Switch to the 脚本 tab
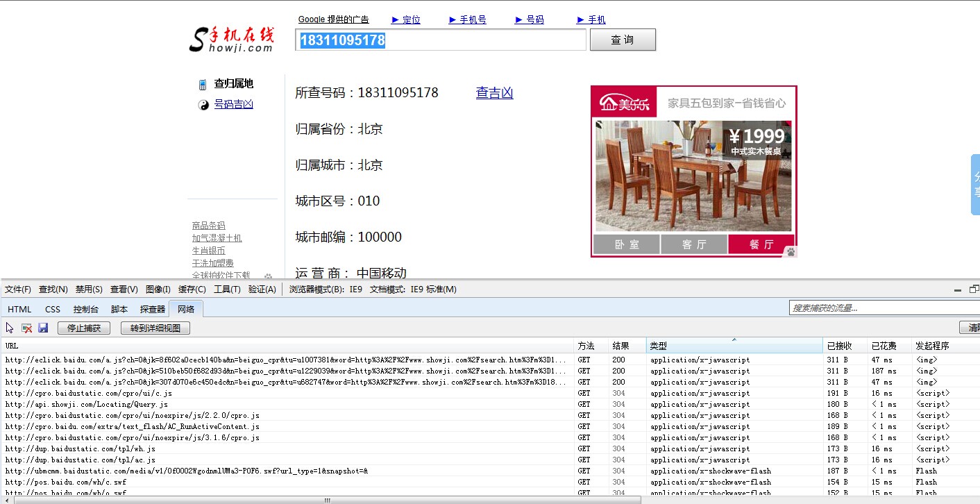The image size is (980, 504). [x=119, y=310]
